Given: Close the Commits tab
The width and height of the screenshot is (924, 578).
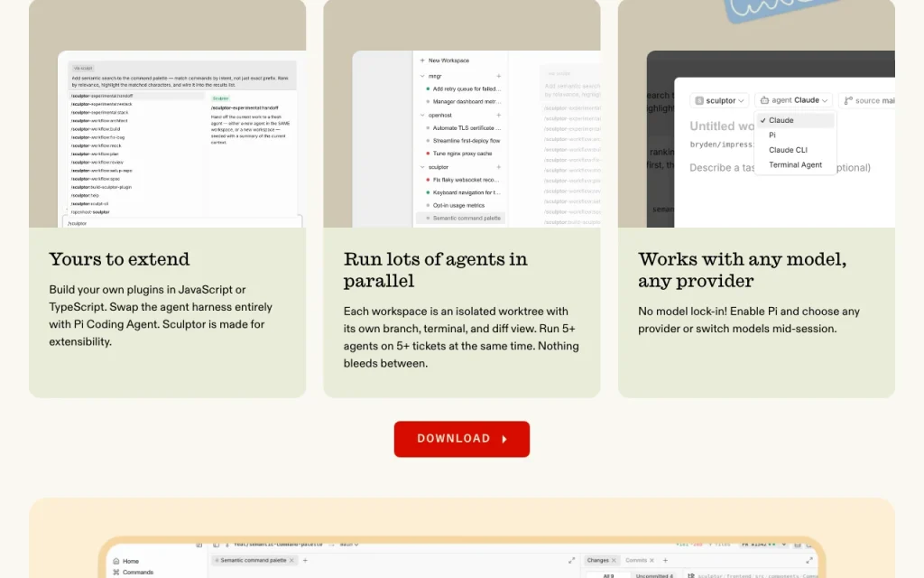Looking at the screenshot, I should click(x=651, y=560).
